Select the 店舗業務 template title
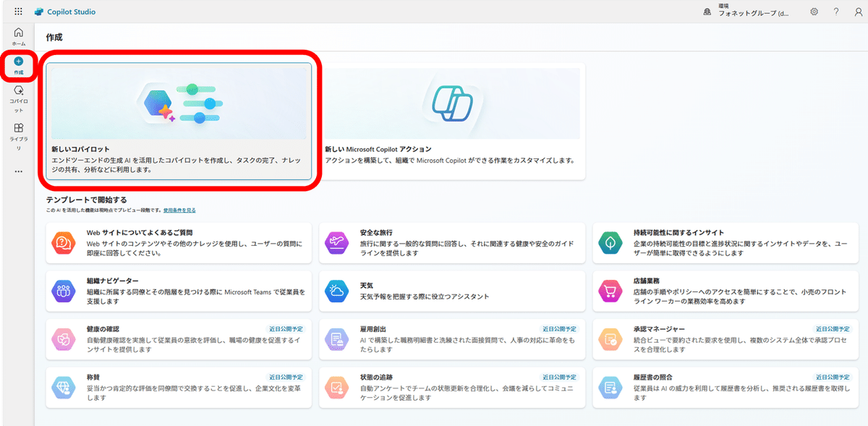The image size is (868, 426). tap(647, 281)
